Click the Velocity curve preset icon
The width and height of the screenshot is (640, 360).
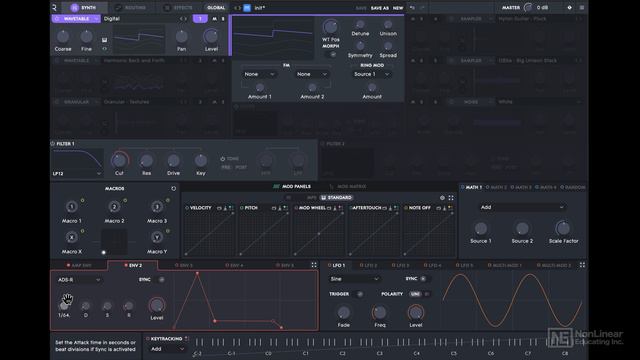click(x=219, y=208)
